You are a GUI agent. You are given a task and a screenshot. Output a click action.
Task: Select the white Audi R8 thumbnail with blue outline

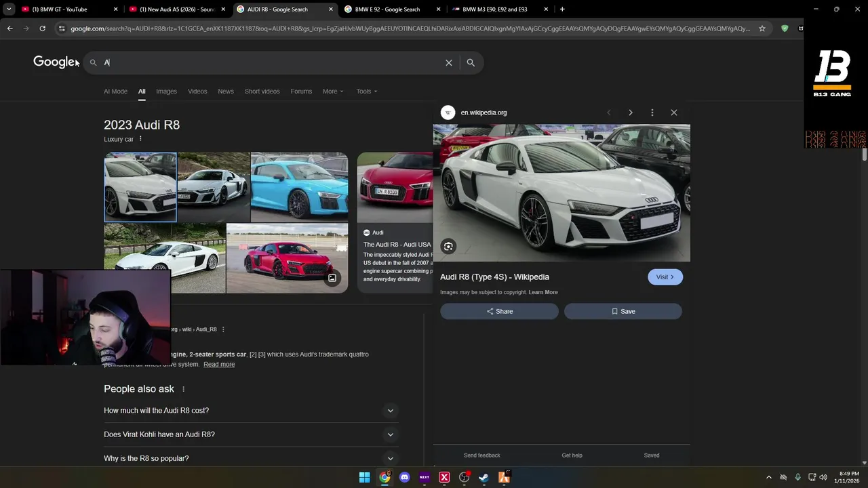point(140,187)
